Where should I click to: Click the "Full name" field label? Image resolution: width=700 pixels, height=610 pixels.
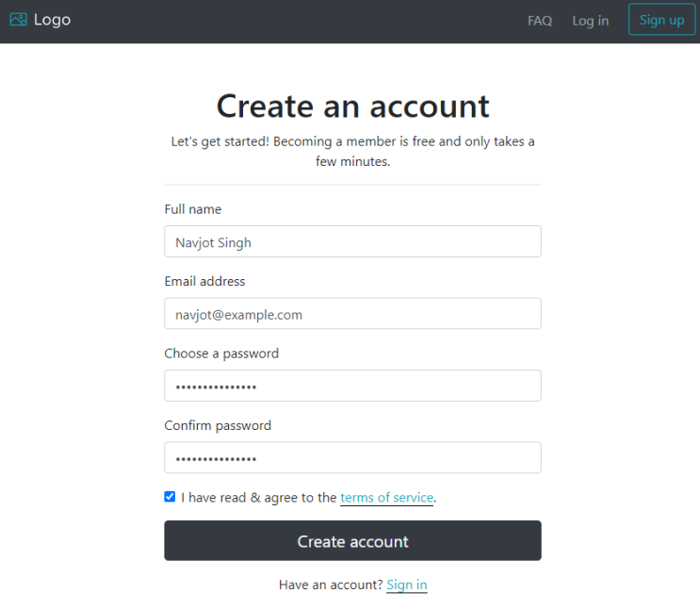193,209
